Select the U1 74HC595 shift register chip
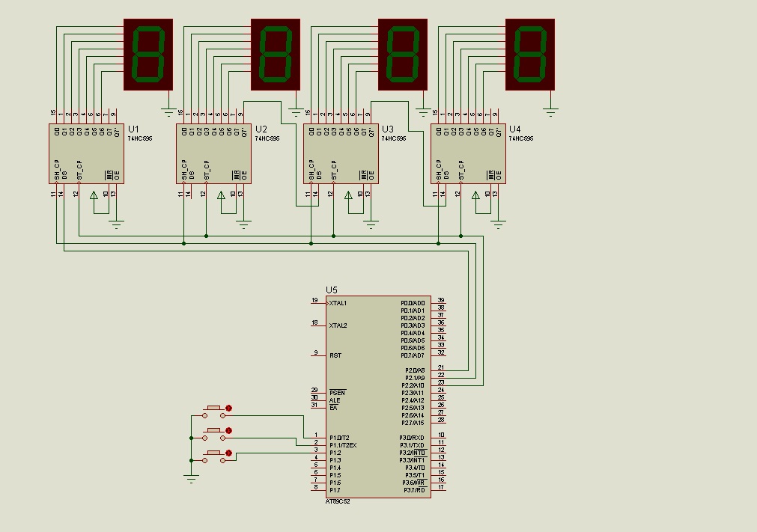This screenshot has width=757, height=532. tap(86, 154)
